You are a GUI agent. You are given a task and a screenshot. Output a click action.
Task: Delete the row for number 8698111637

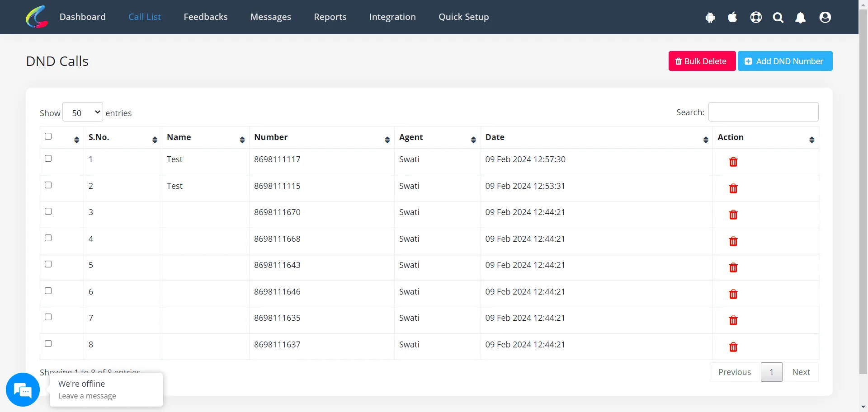click(733, 347)
